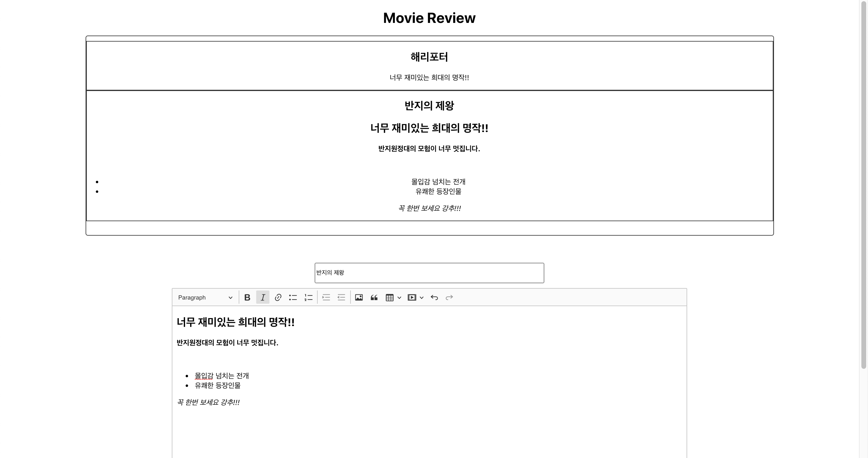The image size is (868, 458).
Task: Undo the last edit
Action: click(434, 297)
